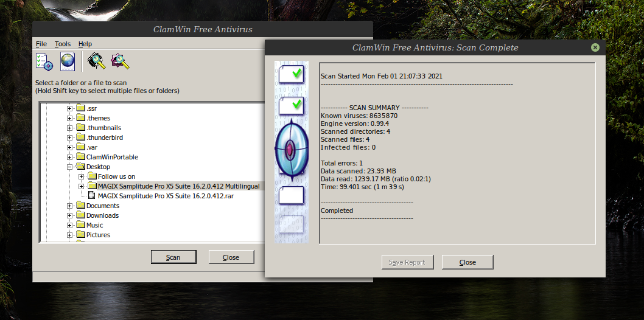The height and width of the screenshot is (320, 644).
Task: Click Close button in main ClamWin window
Action: click(231, 257)
